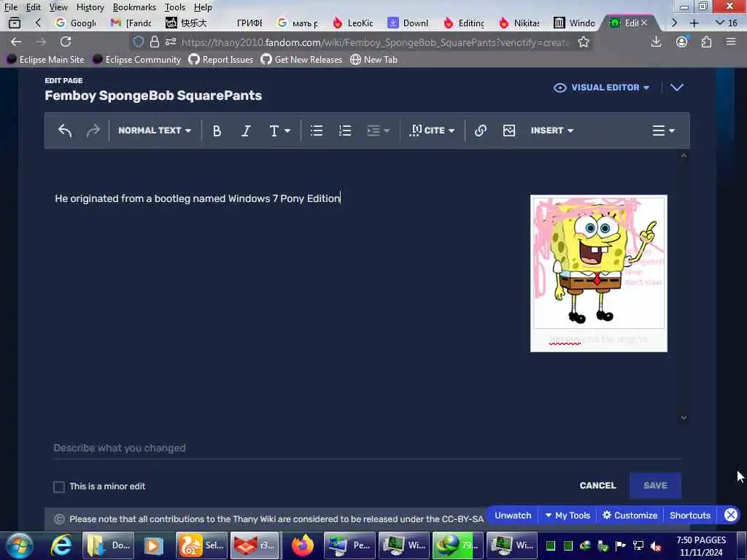The width and height of the screenshot is (747, 560).
Task: Open the indentation dropdown
Action: (x=379, y=131)
